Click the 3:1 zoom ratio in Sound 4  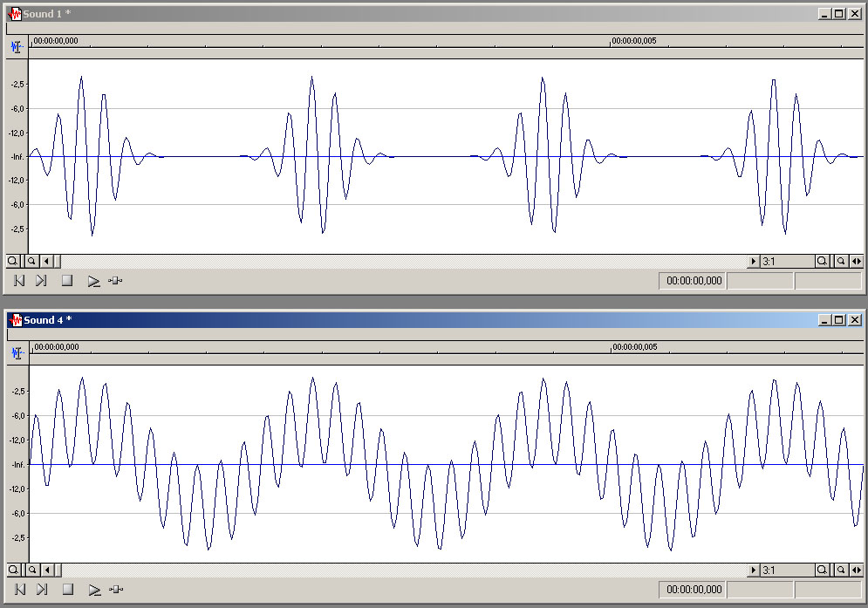(x=787, y=570)
